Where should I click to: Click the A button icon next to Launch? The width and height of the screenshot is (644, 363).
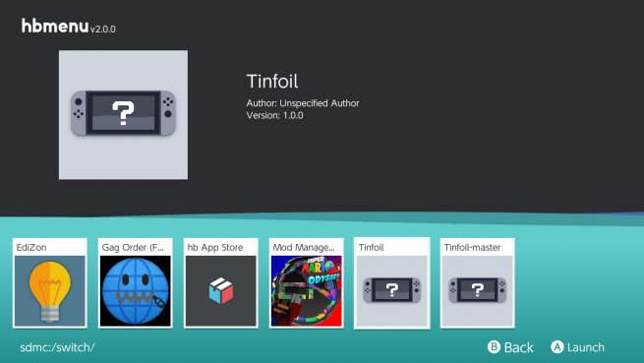pyautogui.click(x=556, y=347)
